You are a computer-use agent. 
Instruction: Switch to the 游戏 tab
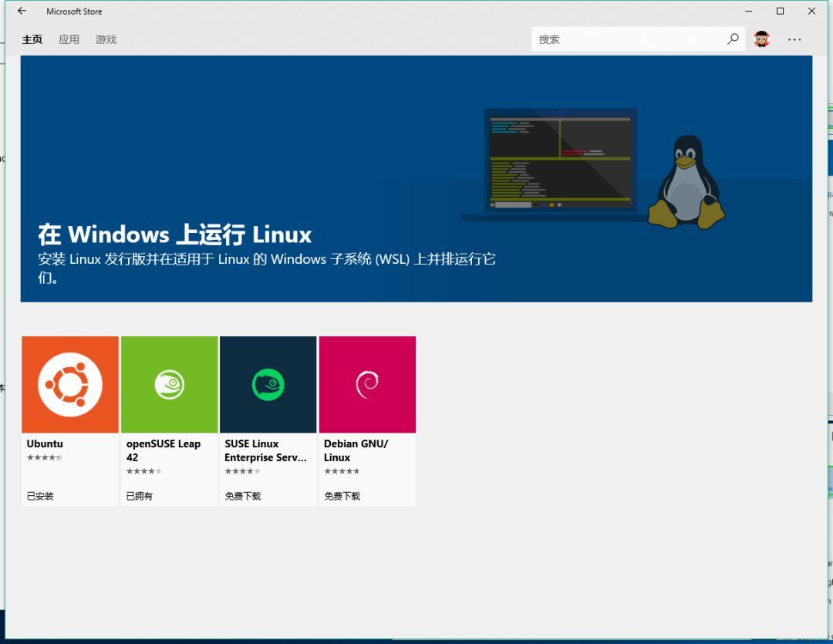click(106, 39)
